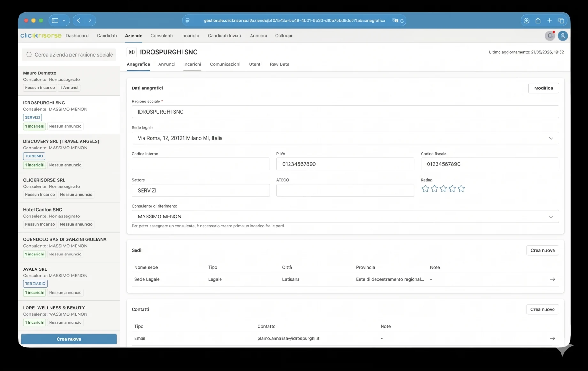Click the Codice interno field
588x371 pixels.
[x=201, y=164]
